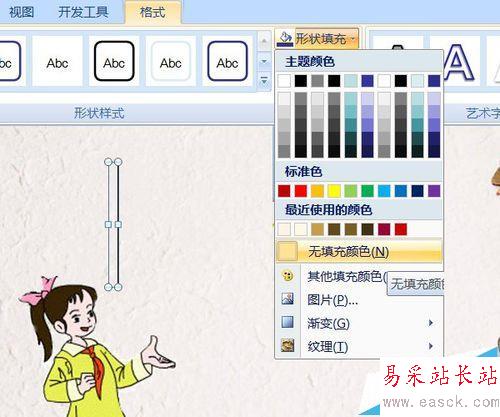The width and height of the screenshot is (500, 417).
Task: Click the palette icon beside 其他填充颜色
Action: click(x=287, y=276)
